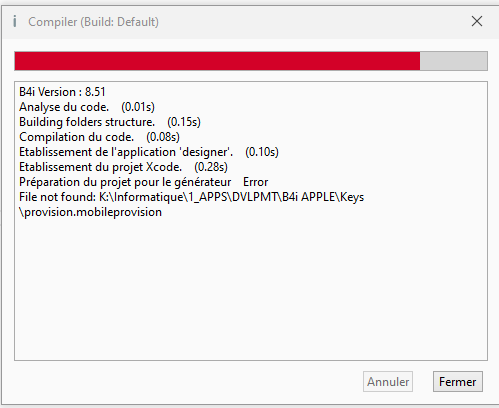Click 'Etablissement du projet Xcode.' log text
The image size is (499, 408).
(x=100, y=167)
